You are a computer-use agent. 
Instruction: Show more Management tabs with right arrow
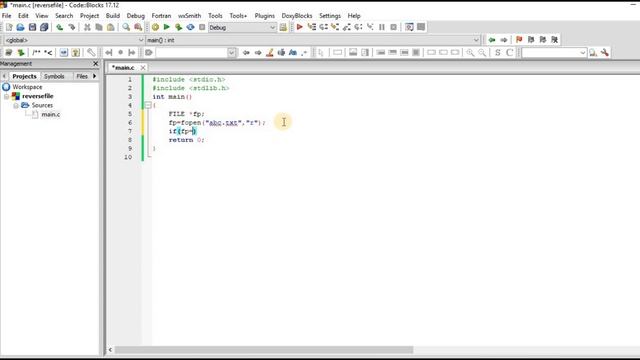point(95,76)
